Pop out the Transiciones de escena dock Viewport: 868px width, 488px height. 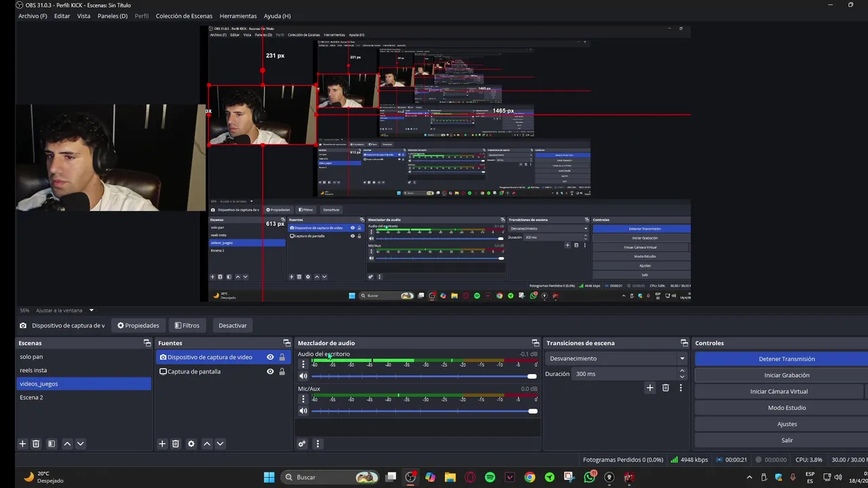684,343
